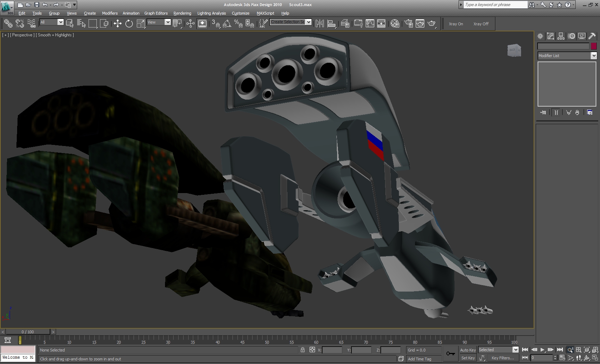Open the reference coordinate View dropdown

[167, 22]
